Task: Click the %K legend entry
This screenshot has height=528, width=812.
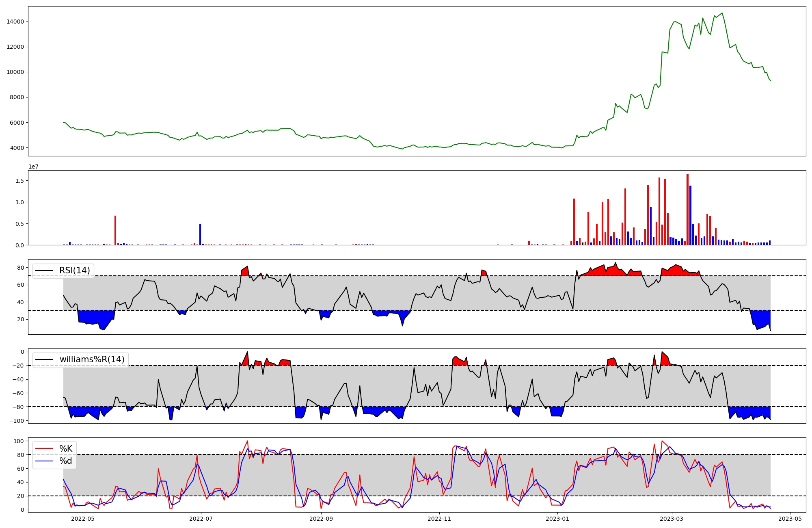Action: [66, 448]
